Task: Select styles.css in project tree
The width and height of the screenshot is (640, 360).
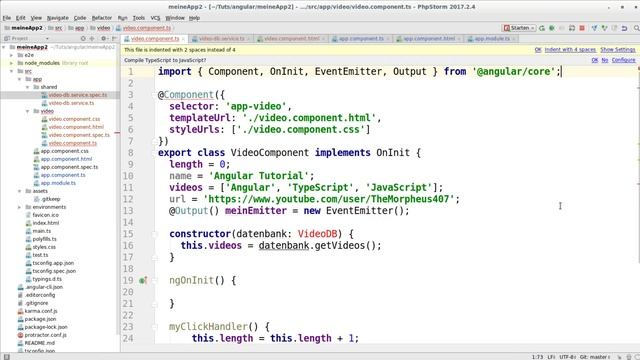Action: [x=44, y=247]
